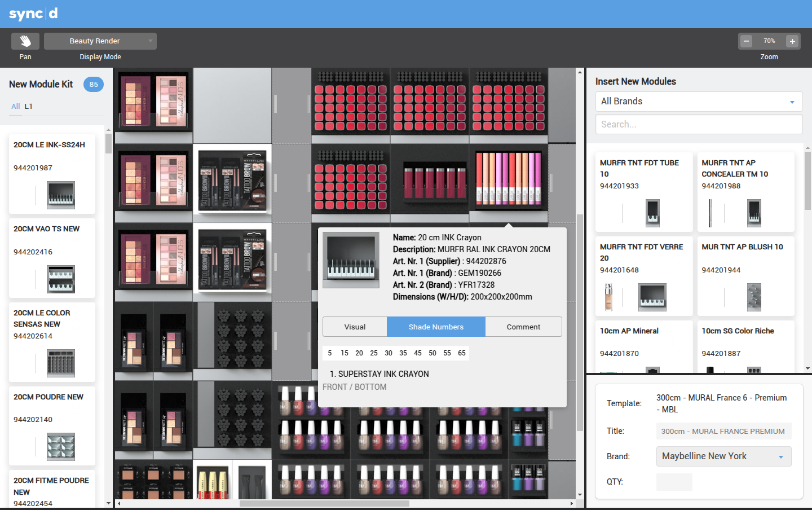This screenshot has width=812, height=510.
Task: Click shade number 30
Action: click(x=389, y=353)
